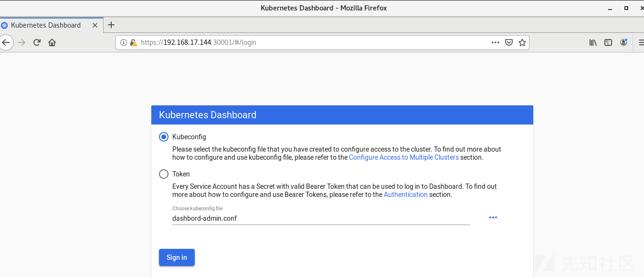Show sidebars with the sidebar icon
The width and height of the screenshot is (644, 277).
click(x=608, y=42)
